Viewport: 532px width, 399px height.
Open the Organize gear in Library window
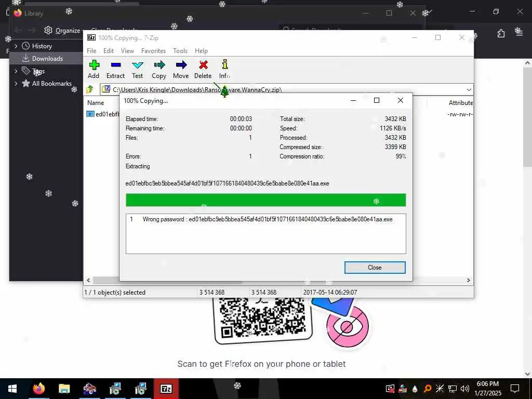click(48, 30)
